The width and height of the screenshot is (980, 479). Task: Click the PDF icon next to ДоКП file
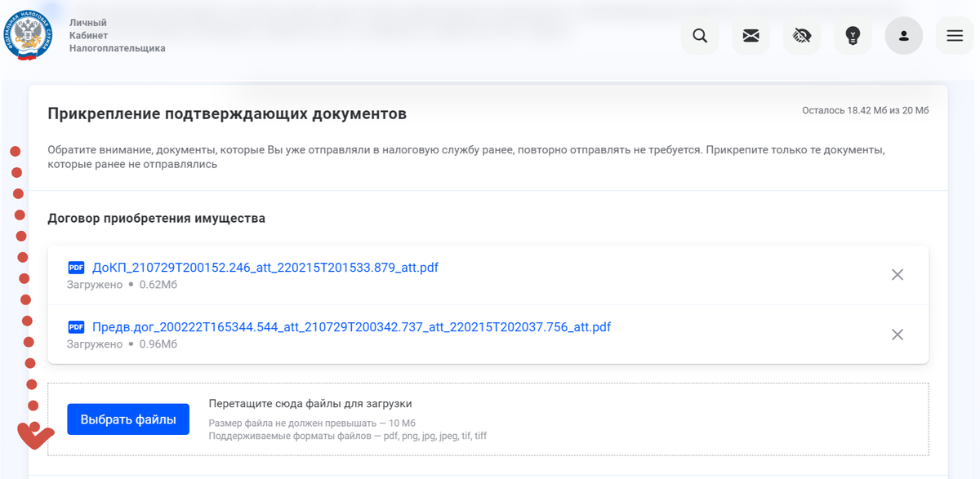tap(76, 267)
